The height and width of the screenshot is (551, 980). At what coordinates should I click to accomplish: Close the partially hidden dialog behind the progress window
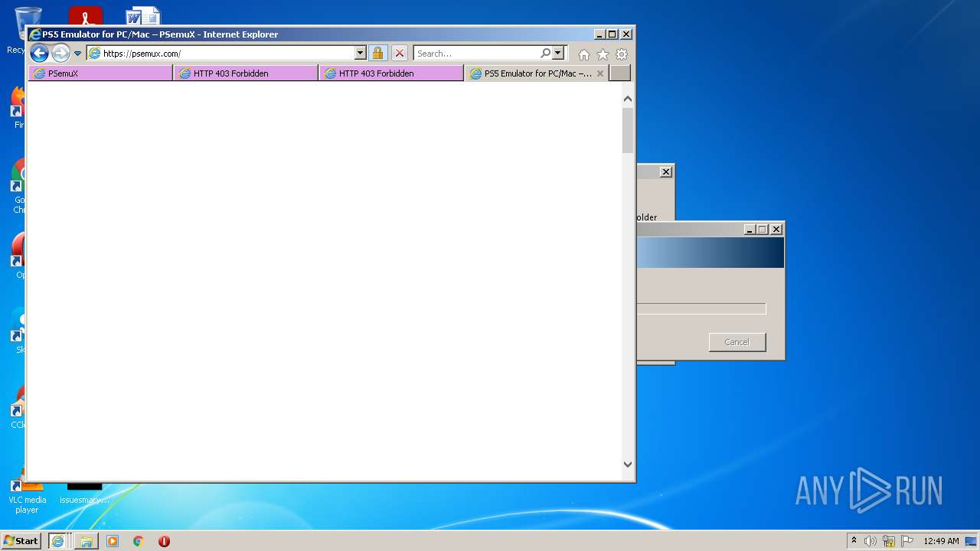point(666,172)
